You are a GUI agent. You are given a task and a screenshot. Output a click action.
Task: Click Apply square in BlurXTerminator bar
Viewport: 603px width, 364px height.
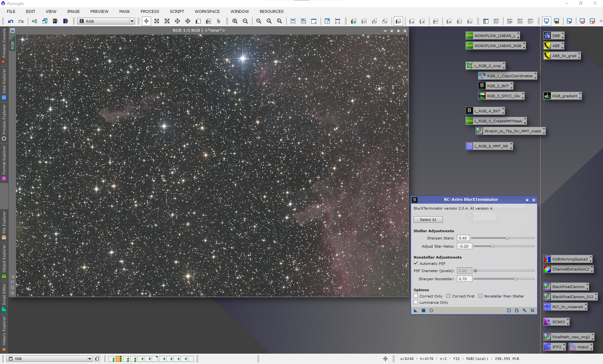(423, 311)
